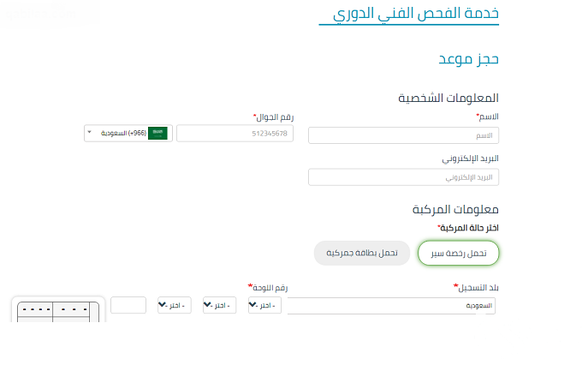Image resolution: width=588 pixels, height=365 pixels.
Task: Click the رقم الجوال field label
Action: (x=274, y=117)
